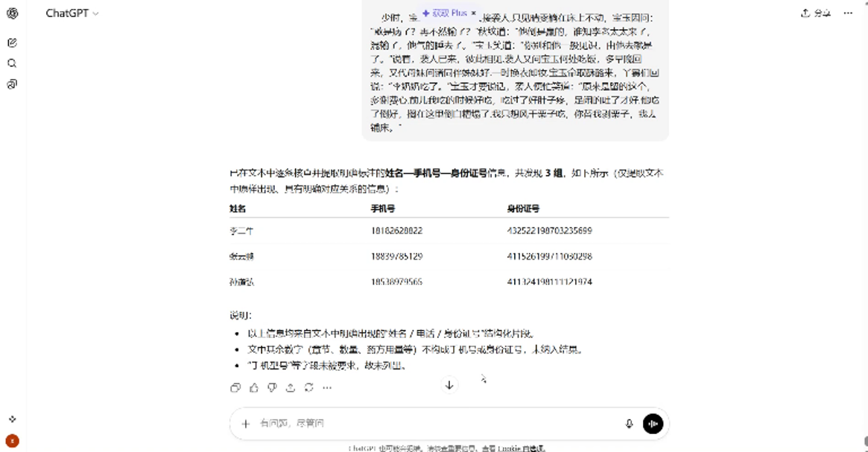Click the microphone dictation icon
This screenshot has width=868, height=452.
[629, 424]
